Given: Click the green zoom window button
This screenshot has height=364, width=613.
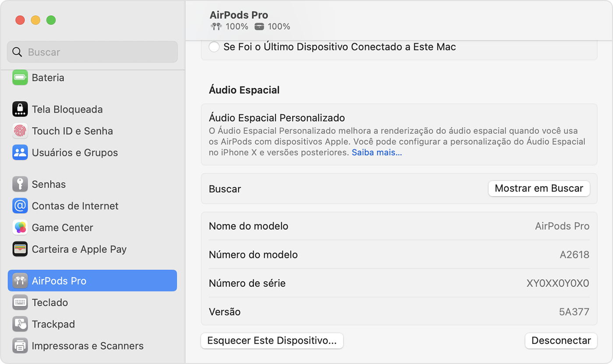Looking at the screenshot, I should 51,20.
